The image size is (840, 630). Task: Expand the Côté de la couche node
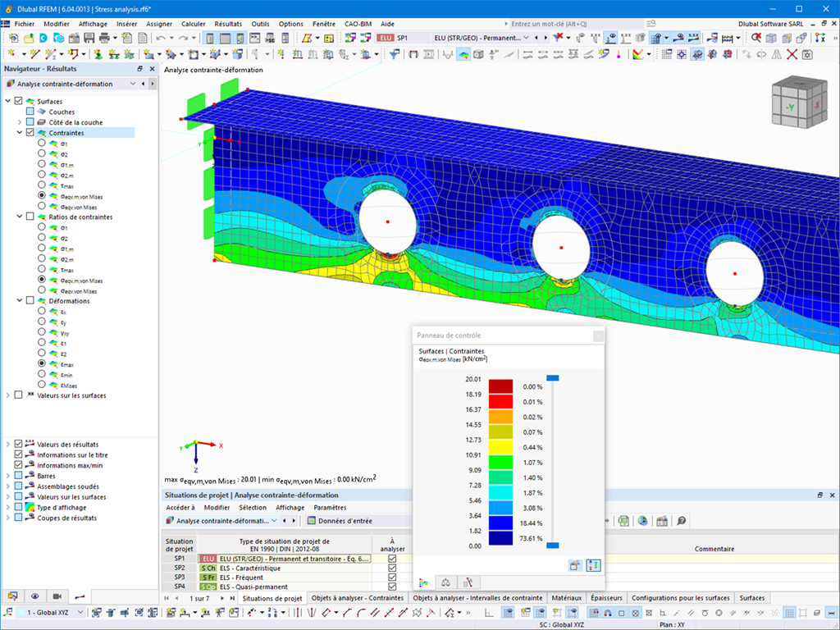coord(20,122)
